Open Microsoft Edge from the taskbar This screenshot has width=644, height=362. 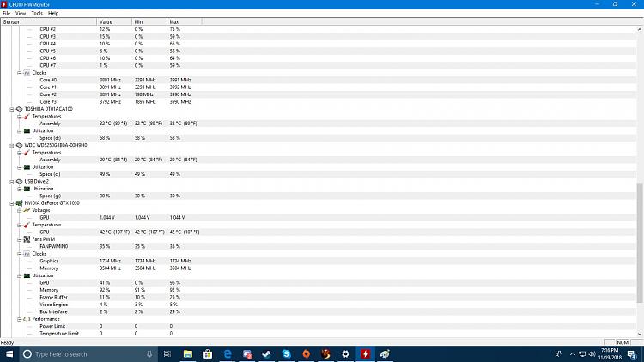click(x=228, y=353)
